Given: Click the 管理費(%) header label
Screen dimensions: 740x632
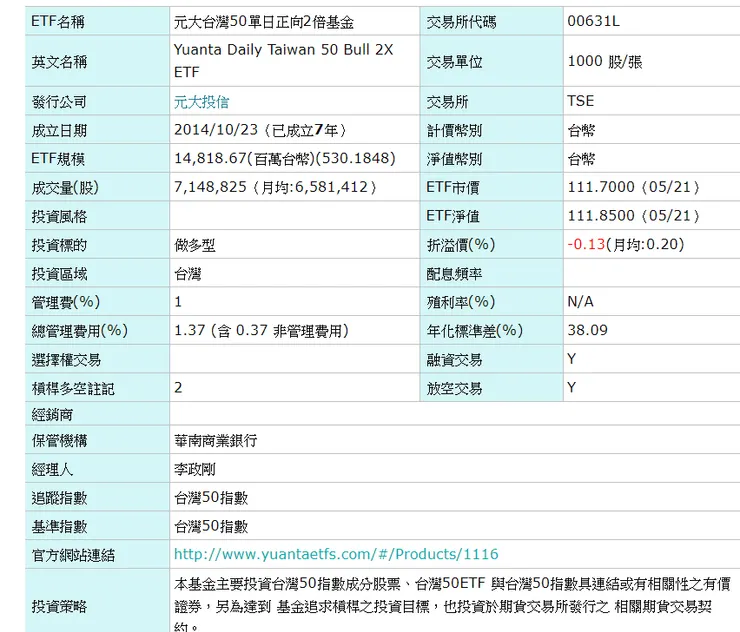Looking at the screenshot, I should coord(66,302).
